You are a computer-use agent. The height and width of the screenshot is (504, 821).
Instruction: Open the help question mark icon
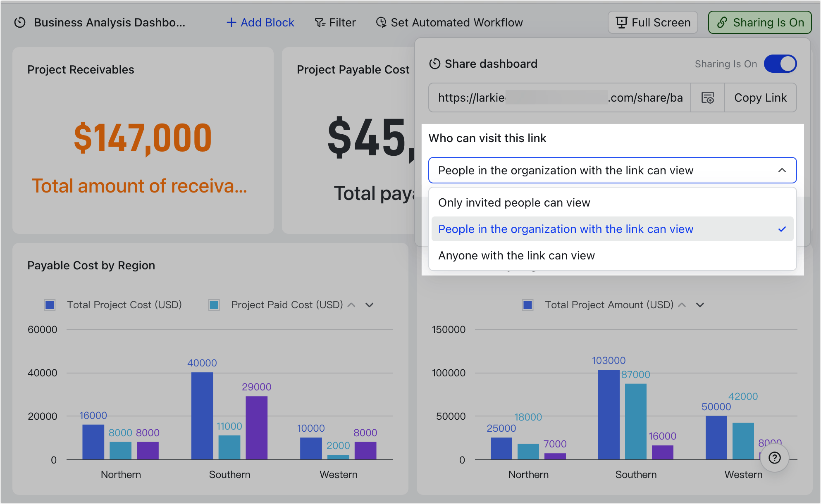click(x=775, y=458)
